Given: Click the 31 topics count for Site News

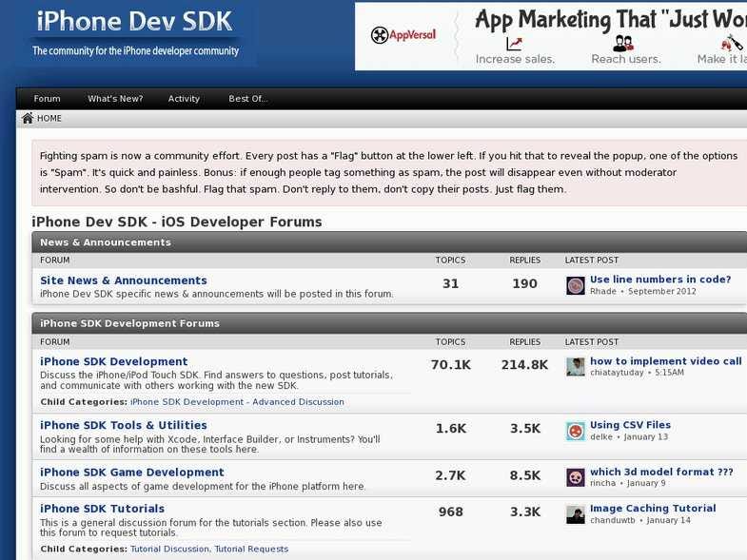Looking at the screenshot, I should 451,284.
